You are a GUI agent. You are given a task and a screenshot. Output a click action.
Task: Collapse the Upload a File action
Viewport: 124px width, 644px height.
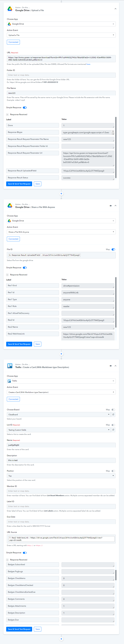point(115,9)
